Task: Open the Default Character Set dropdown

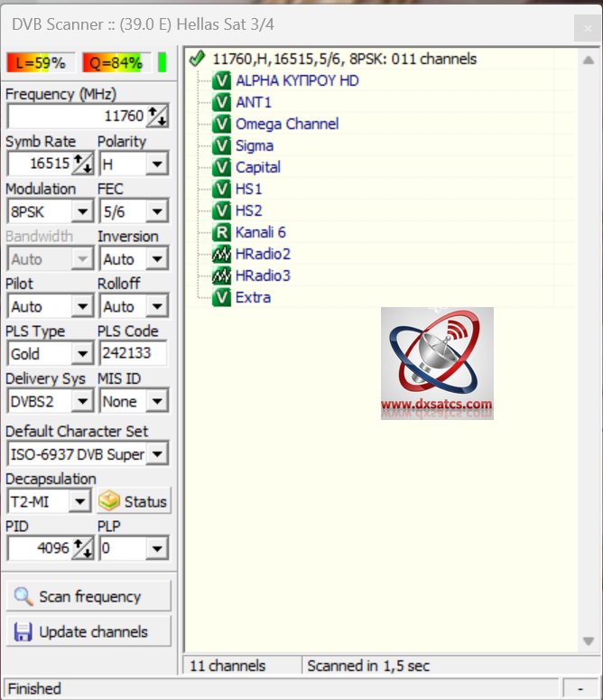Action: coord(157,454)
